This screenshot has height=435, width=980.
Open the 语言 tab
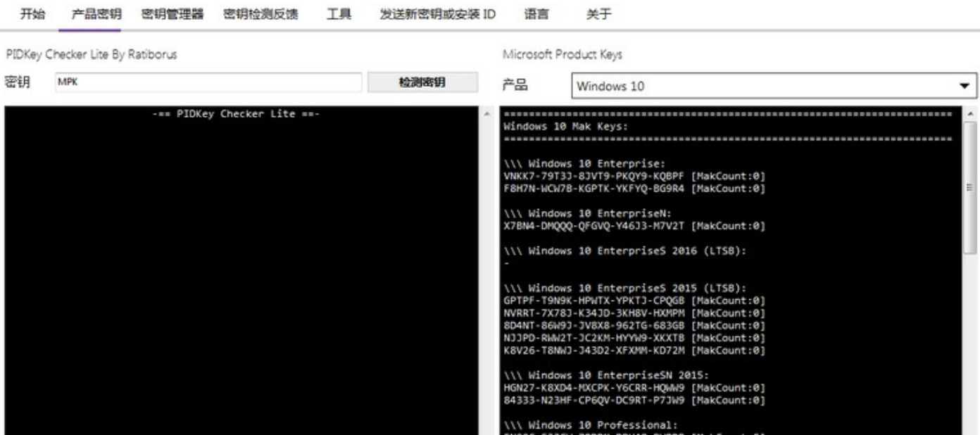point(536,14)
